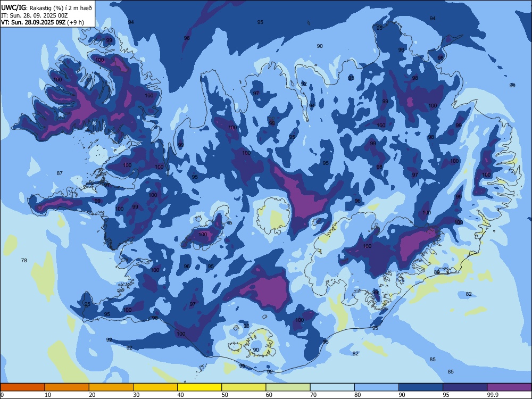
Task: Click the title "UWC/IG: Rakastig (%) í 2 m hæð"
Action: click(46, 8)
